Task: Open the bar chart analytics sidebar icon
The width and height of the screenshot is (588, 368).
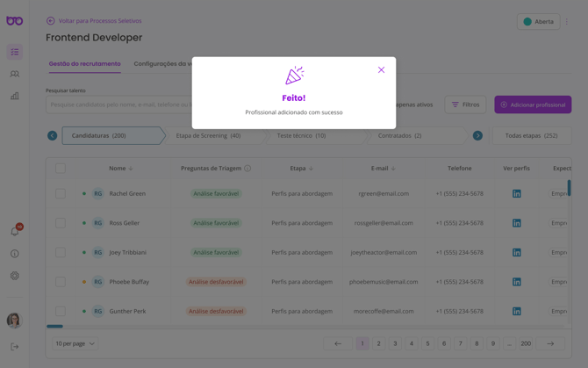Action: [x=14, y=96]
